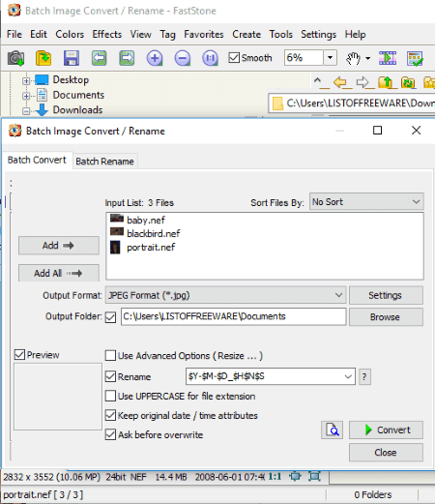Uncheck the Output Folder checkbox
435x504 pixels.
point(110,317)
